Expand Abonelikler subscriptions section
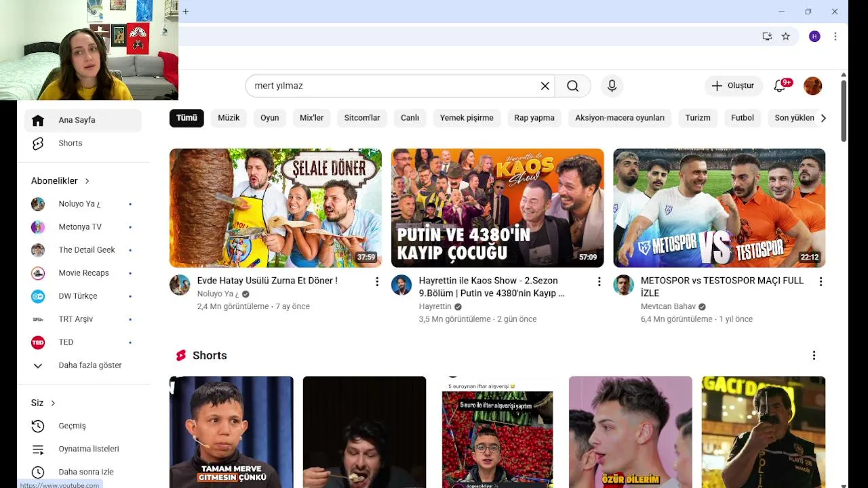The image size is (868, 488). (x=60, y=181)
